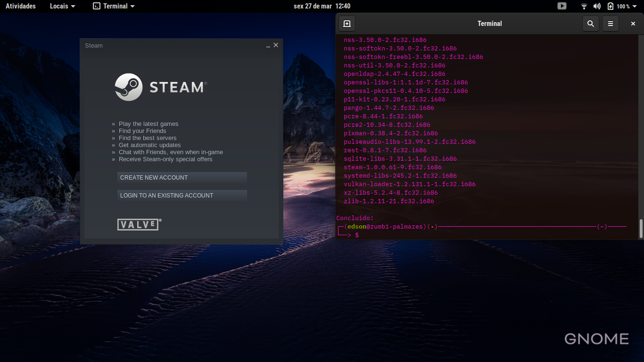Open the Terminal app menu in top bar
The height and width of the screenshot is (362, 644).
tap(114, 6)
